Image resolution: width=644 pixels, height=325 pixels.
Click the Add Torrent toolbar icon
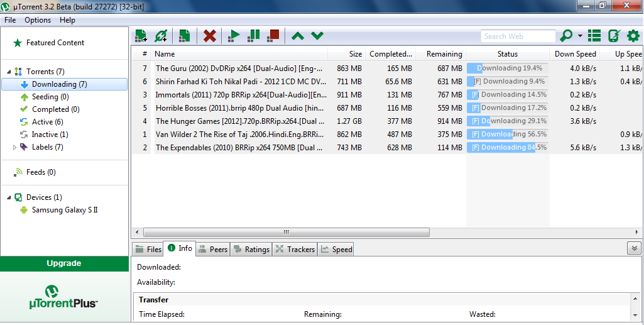(x=141, y=36)
